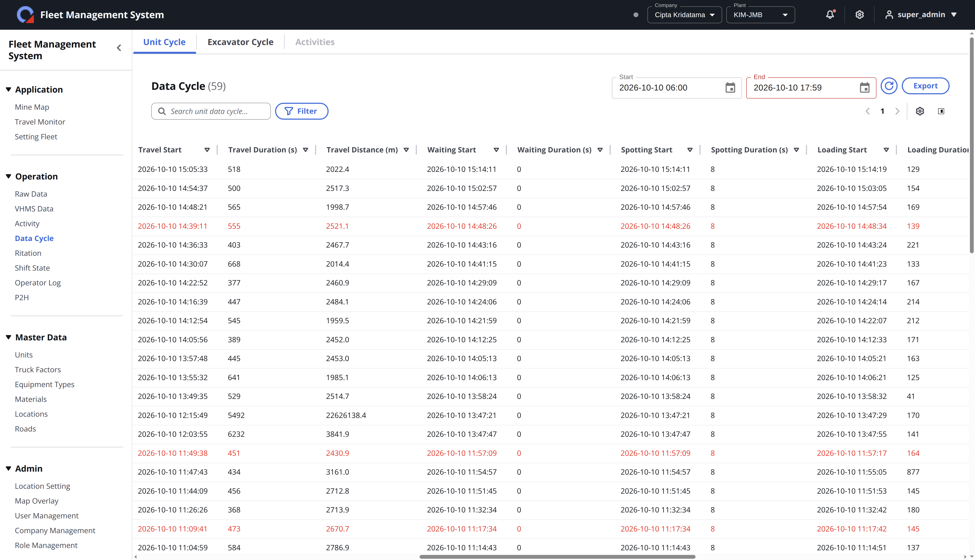Viewport: 975px width, 560px height.
Task: Click travel distance cell 22626138.4
Action: click(x=346, y=415)
